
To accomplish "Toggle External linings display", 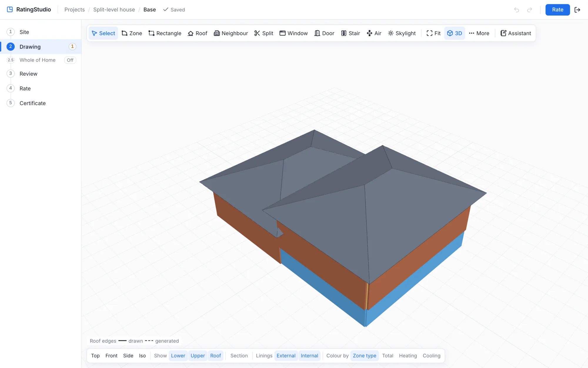I will (x=286, y=356).
